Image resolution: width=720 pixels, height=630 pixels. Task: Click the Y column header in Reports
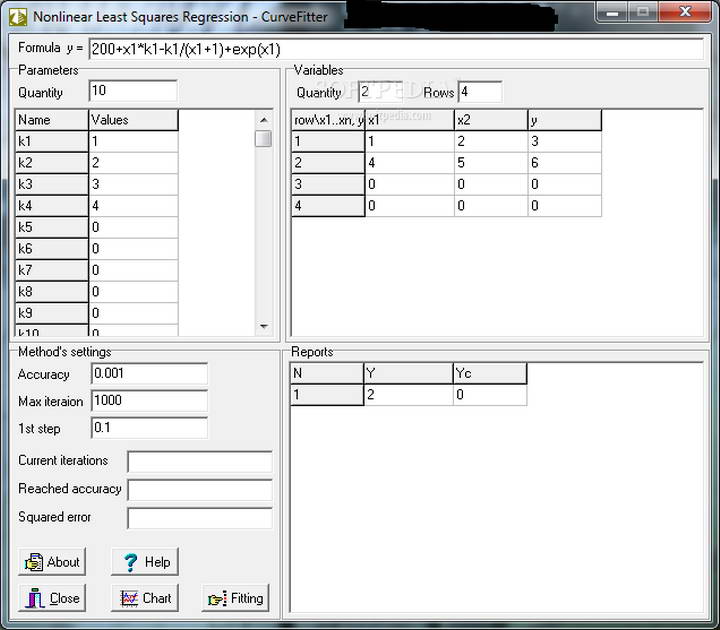pos(408,373)
